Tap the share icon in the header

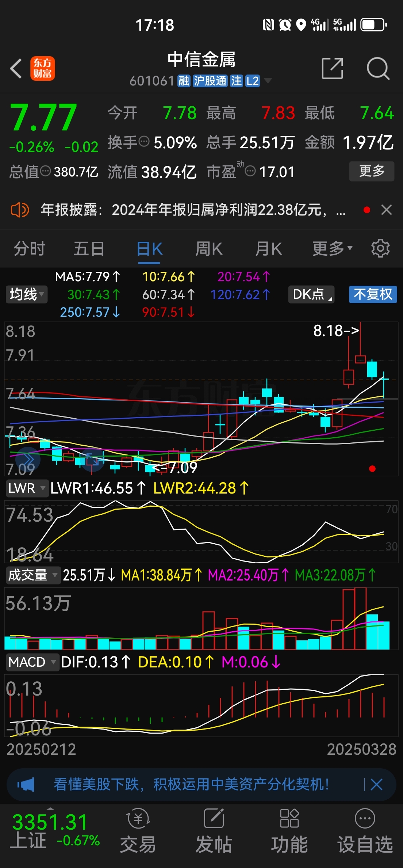(333, 68)
